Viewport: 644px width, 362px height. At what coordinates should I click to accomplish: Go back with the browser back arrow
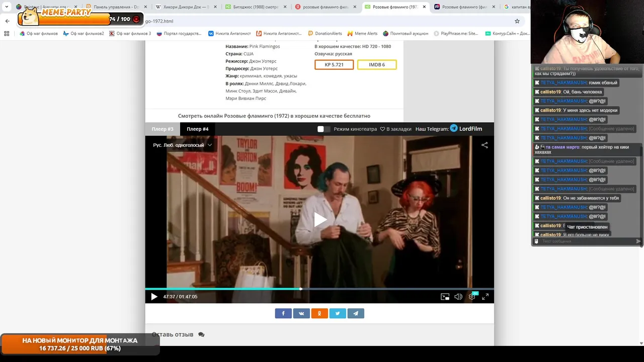pos(7,21)
